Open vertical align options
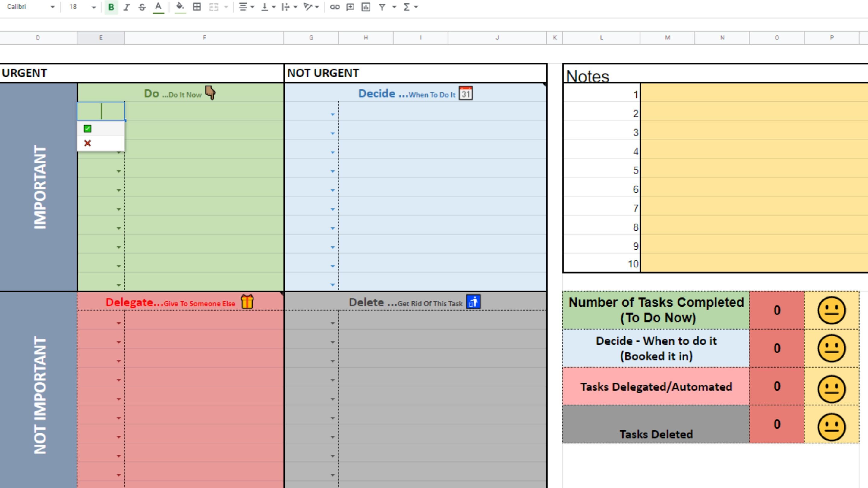This screenshot has width=868, height=488. [268, 7]
